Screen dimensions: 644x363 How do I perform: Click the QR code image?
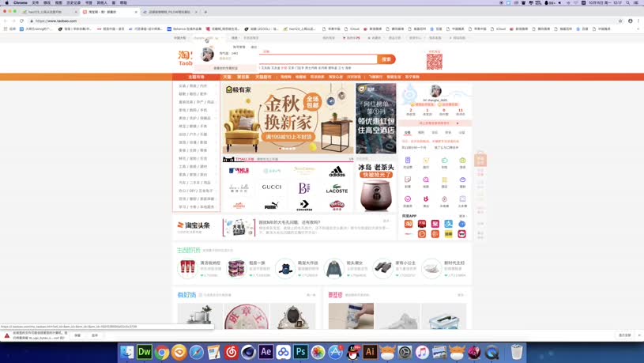(x=434, y=62)
